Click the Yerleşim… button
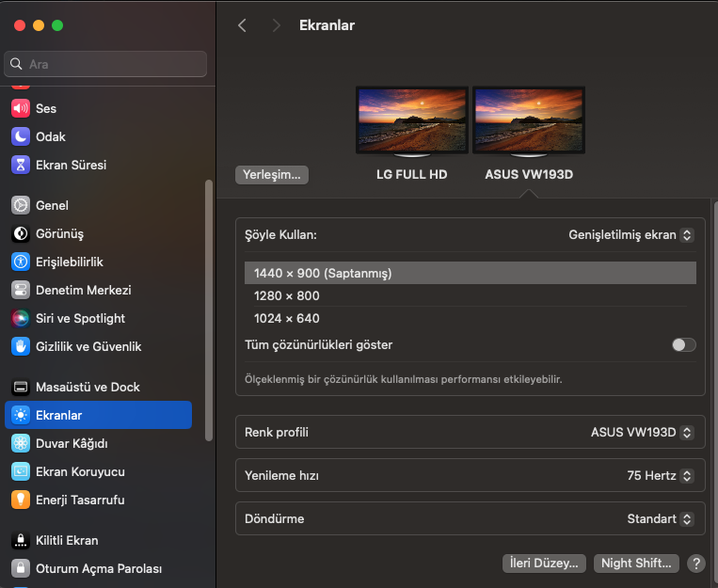 [272, 174]
